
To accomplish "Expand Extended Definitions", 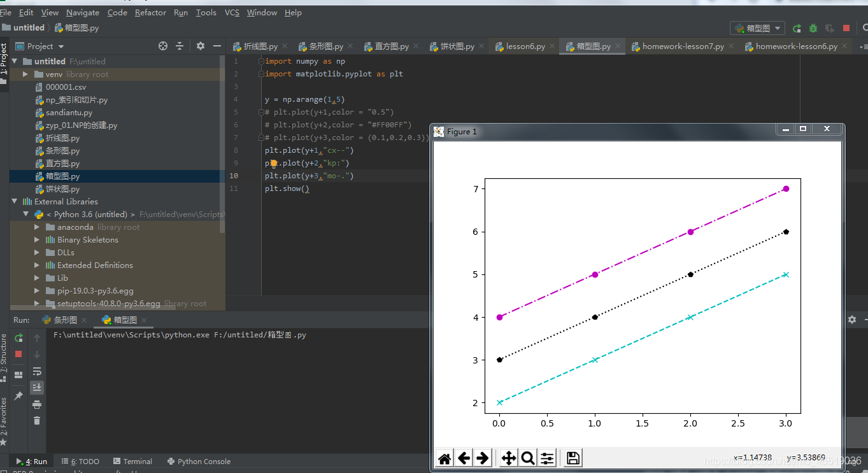I will coord(37,265).
